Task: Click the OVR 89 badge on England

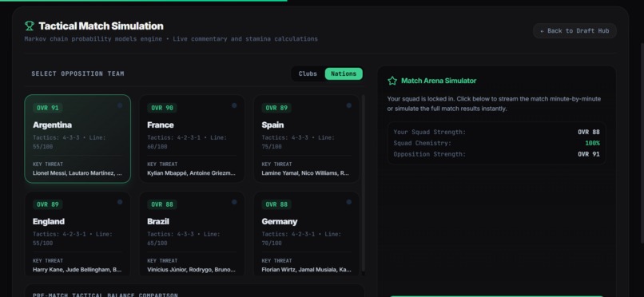Action: click(48, 204)
